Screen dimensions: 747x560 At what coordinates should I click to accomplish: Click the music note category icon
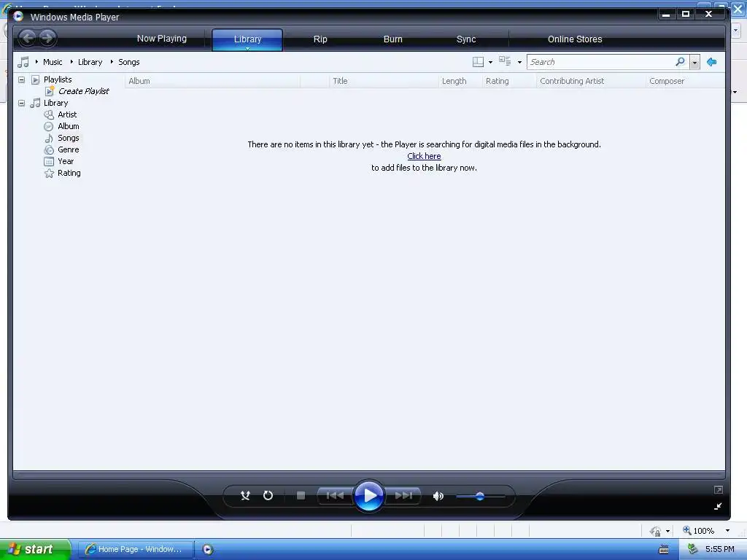coord(23,62)
